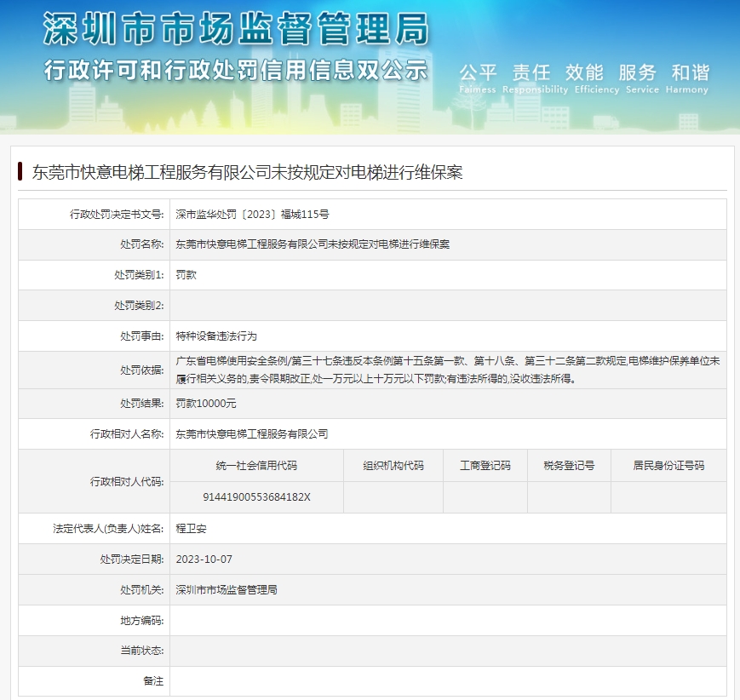Click the 罚款 value for 处罚类别1
Image resolution: width=740 pixels, height=700 pixels.
point(186,275)
